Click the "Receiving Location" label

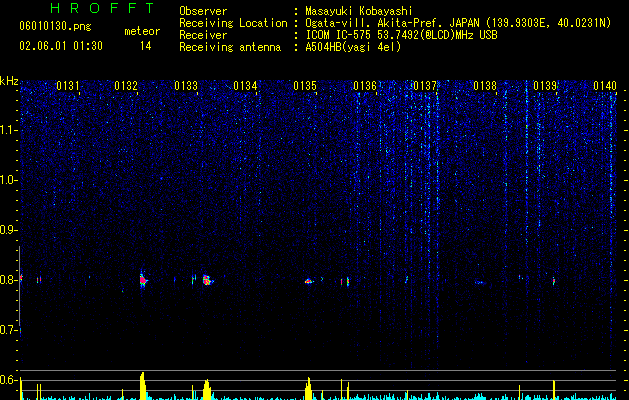233,23
